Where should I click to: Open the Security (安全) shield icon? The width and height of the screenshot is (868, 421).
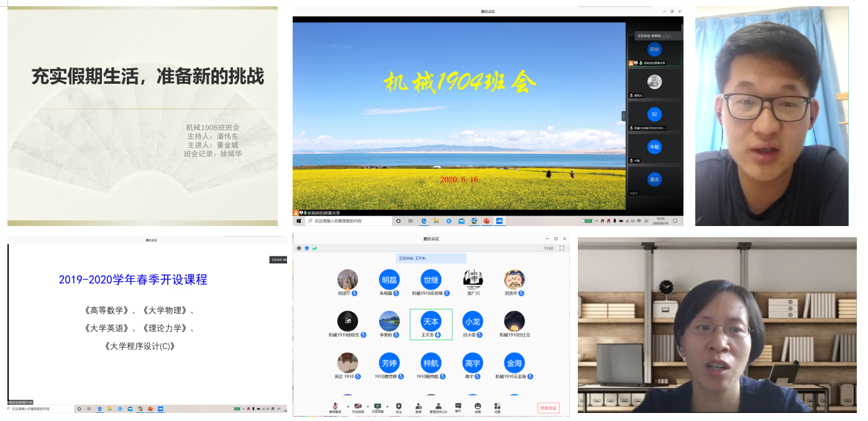point(398,407)
